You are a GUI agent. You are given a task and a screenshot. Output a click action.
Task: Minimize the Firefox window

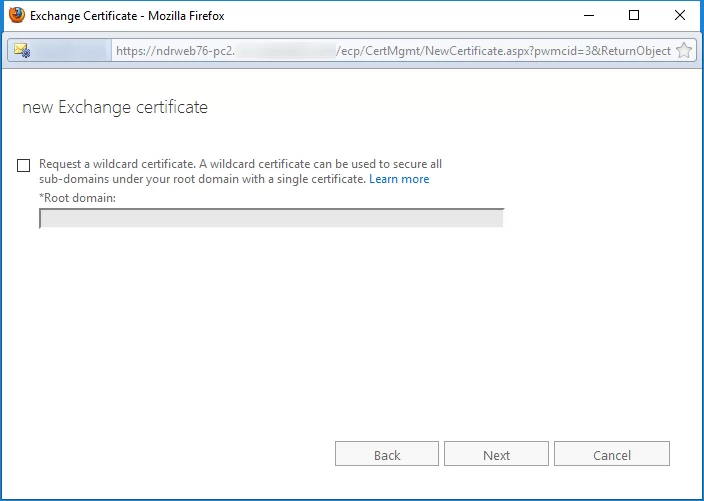point(589,15)
